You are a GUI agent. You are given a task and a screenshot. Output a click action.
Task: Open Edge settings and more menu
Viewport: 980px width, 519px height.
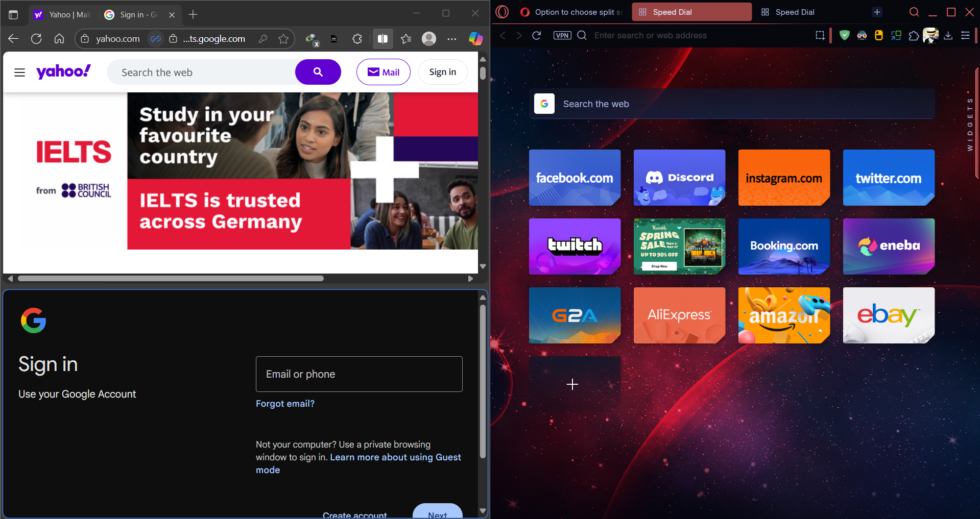point(452,39)
